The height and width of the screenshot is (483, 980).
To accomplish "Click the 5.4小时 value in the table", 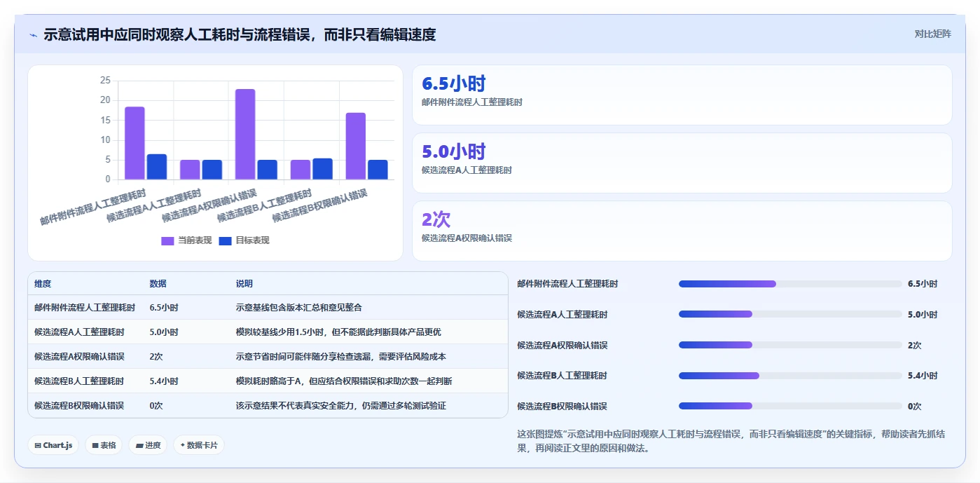I will coord(164,381).
